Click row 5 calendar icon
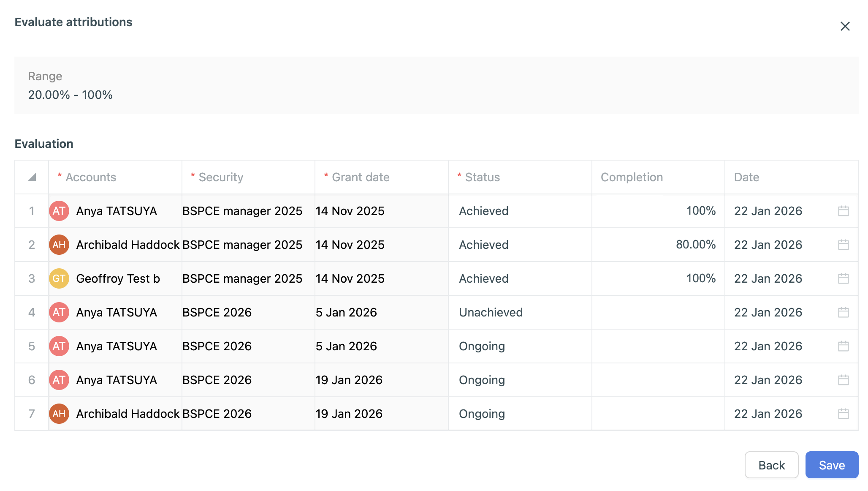 click(843, 346)
